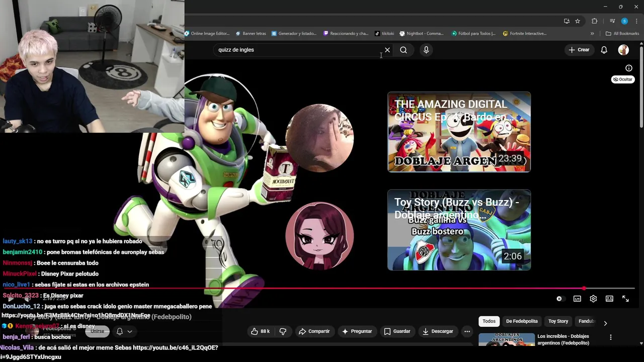This screenshot has width=644, height=362.
Task: Click end-screen photo channel circle
Action: click(319, 138)
